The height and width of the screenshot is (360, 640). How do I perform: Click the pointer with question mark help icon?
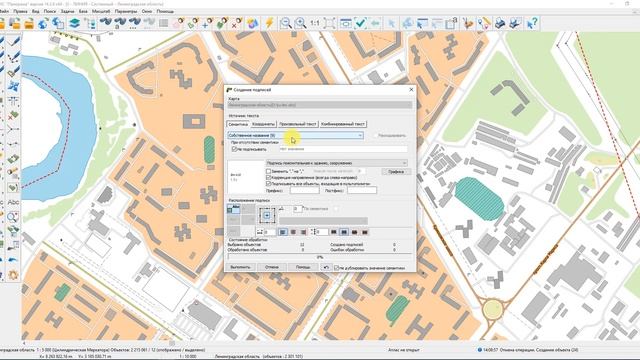[532, 23]
